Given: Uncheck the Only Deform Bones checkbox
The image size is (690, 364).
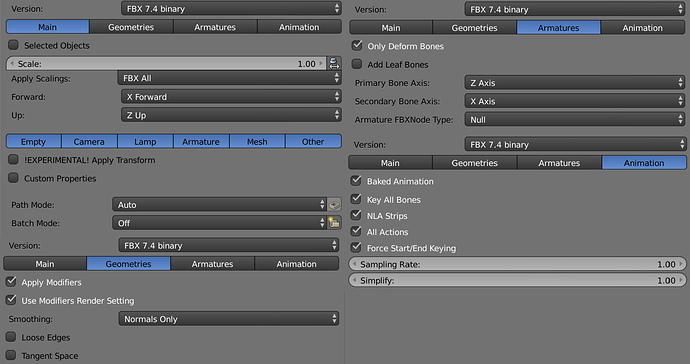Looking at the screenshot, I should pos(357,46).
